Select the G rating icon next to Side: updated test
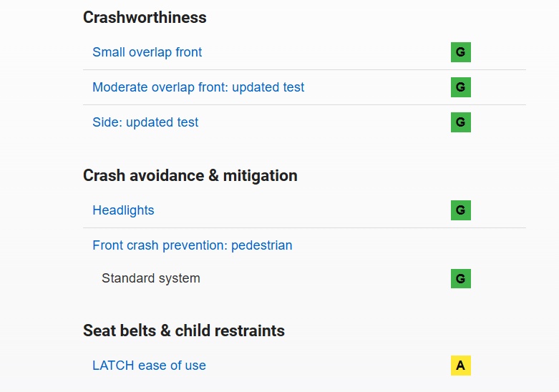559x392 pixels. pyautogui.click(x=461, y=122)
